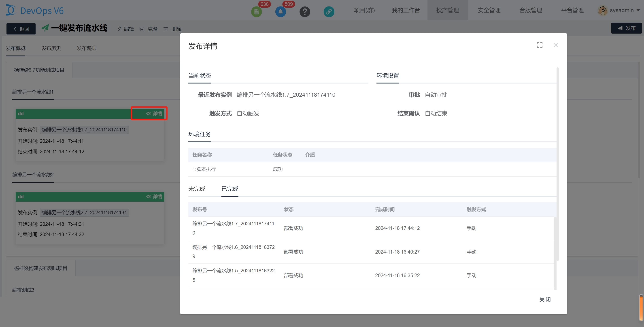Open the 安全管理 menu
This screenshot has height=327, width=644.
pos(489,10)
